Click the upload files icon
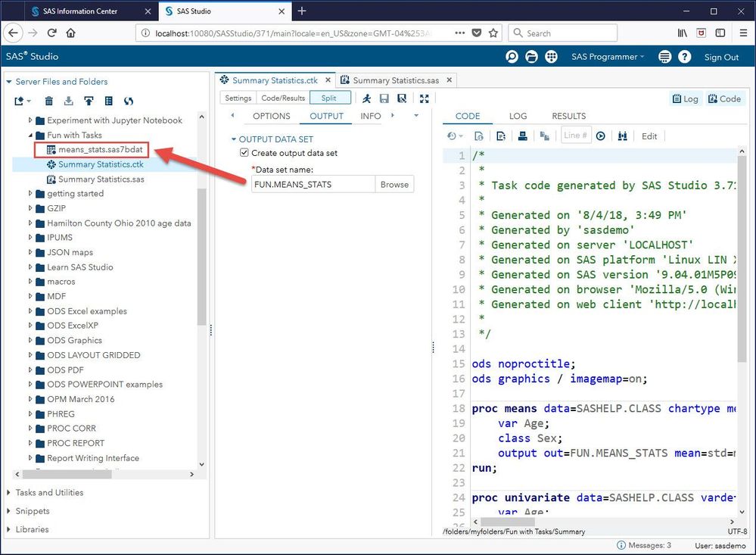 (89, 101)
